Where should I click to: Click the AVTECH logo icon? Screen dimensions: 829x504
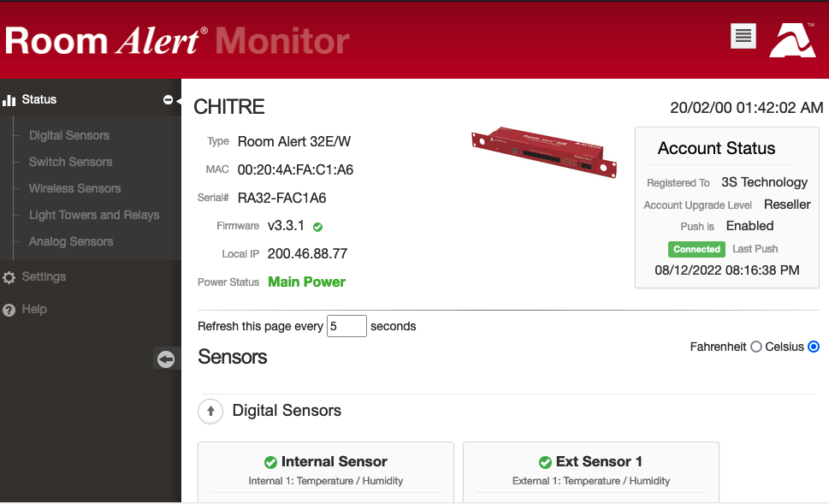(x=792, y=39)
